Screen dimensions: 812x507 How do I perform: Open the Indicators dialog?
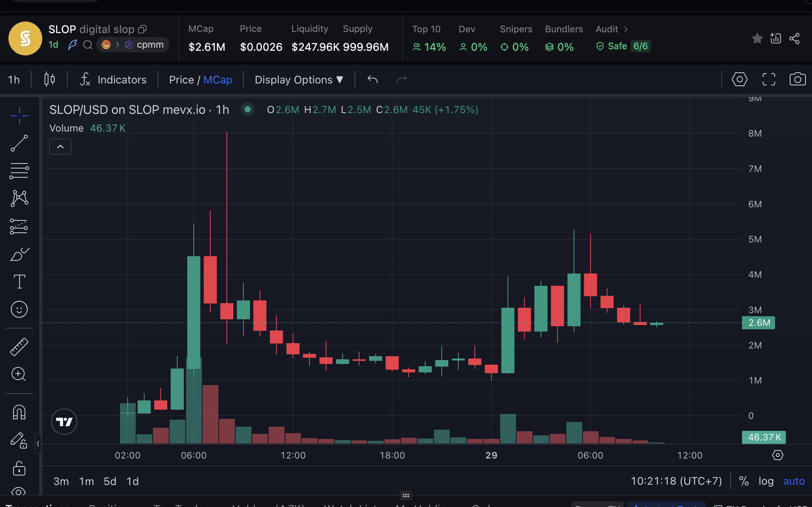113,80
